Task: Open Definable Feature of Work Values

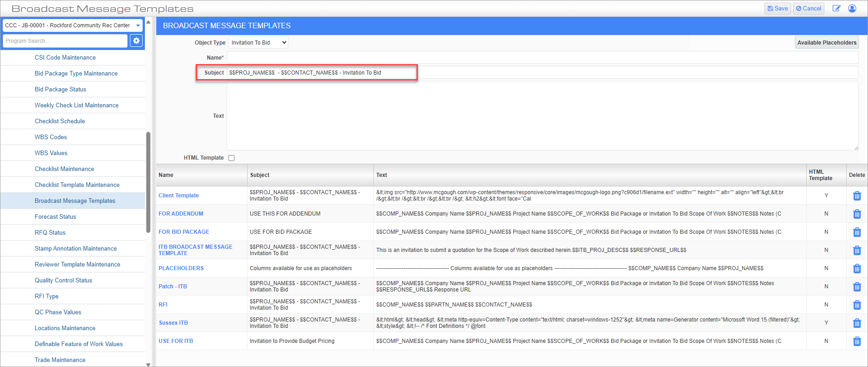Action: tap(79, 344)
